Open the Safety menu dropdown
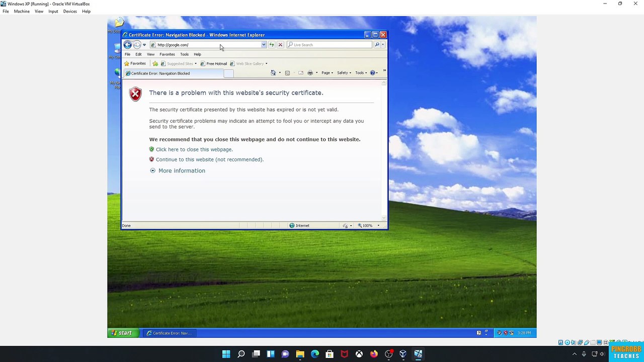This screenshot has height=362, width=644. [344, 73]
